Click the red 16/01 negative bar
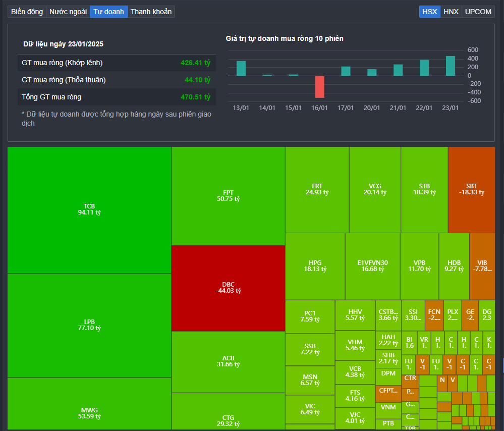 pos(319,87)
